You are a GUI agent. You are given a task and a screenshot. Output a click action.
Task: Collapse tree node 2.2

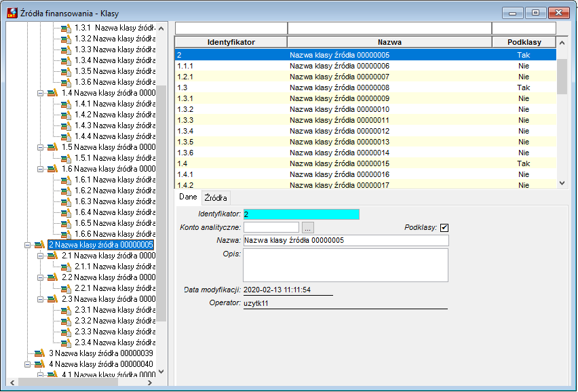(40, 277)
